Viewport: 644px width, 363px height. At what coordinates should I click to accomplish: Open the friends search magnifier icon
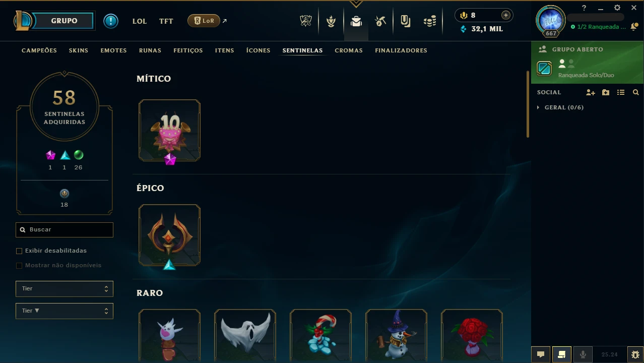[x=636, y=92]
